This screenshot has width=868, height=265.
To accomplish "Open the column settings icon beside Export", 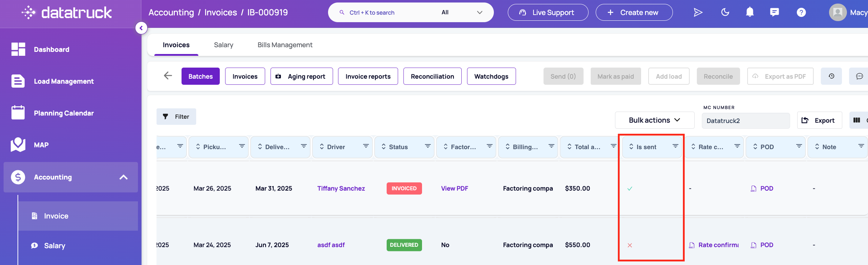I will click(857, 120).
